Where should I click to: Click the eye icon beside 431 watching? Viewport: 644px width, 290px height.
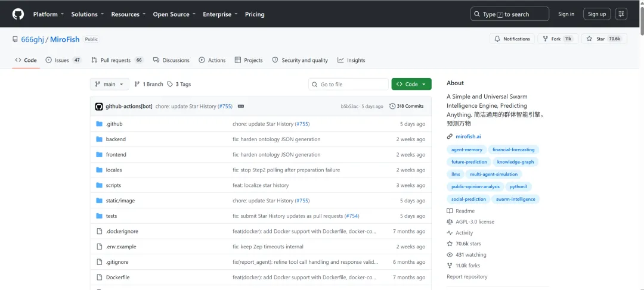(x=450, y=255)
